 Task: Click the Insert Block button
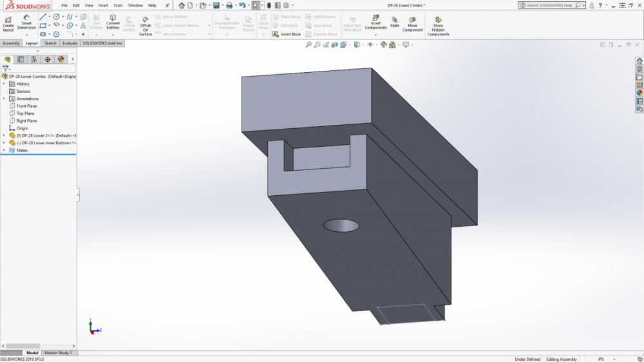(287, 34)
